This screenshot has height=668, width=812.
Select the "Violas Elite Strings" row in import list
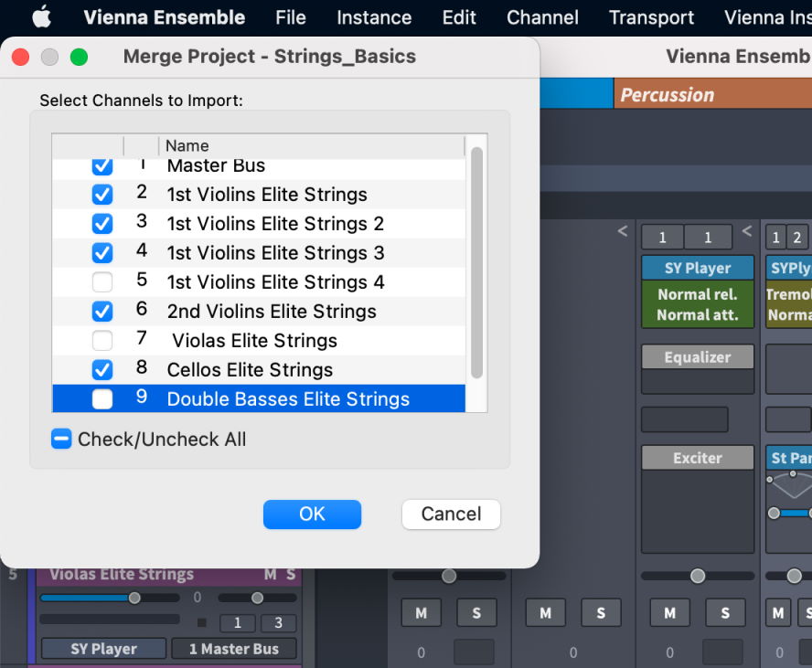(x=254, y=341)
